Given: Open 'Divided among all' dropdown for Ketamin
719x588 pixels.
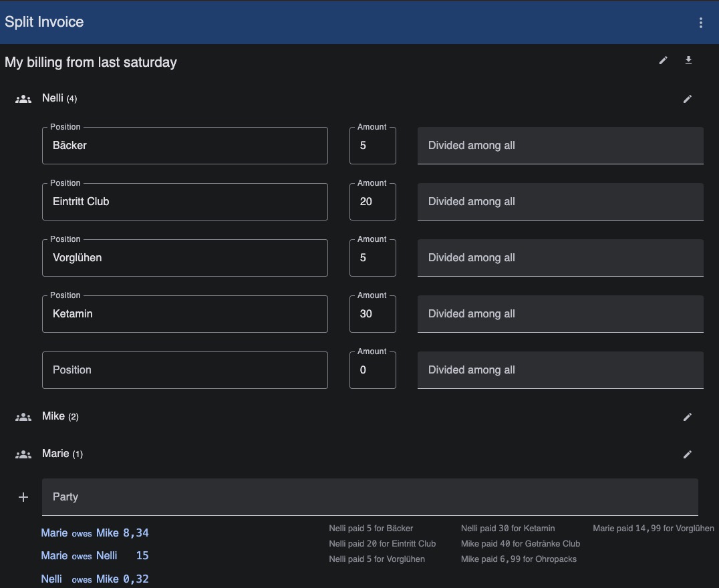Looking at the screenshot, I should tap(560, 314).
